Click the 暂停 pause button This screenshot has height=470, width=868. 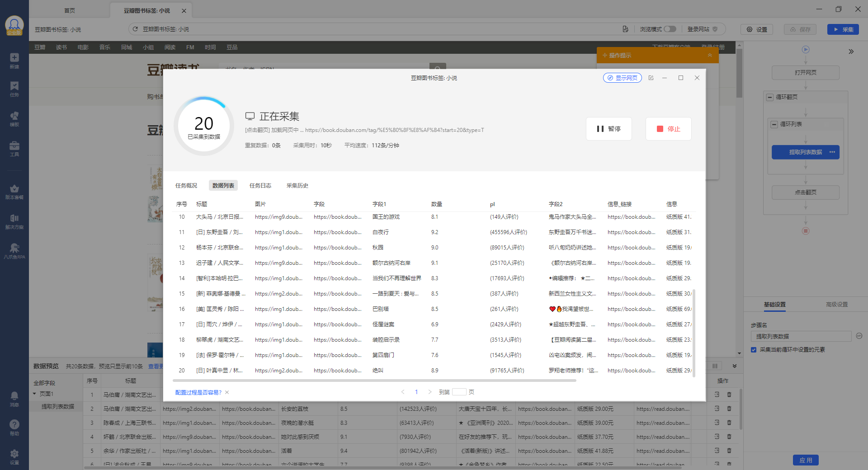click(609, 129)
